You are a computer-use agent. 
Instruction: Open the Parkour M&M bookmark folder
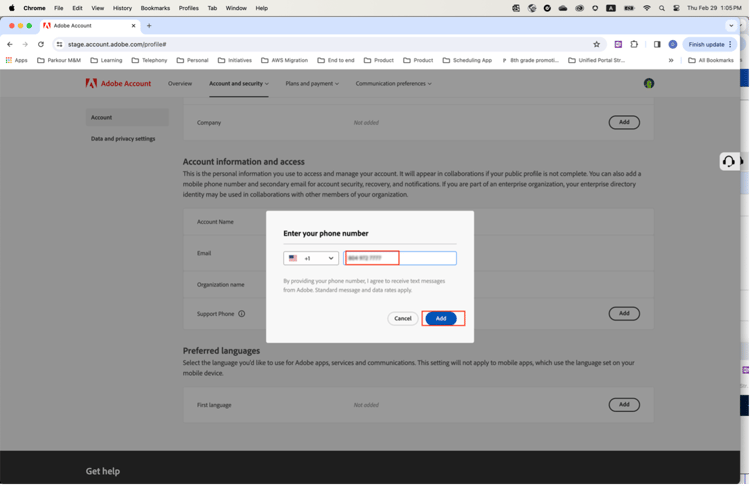(59, 61)
